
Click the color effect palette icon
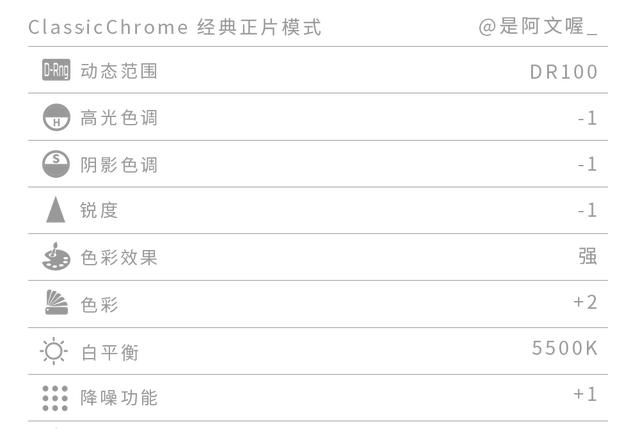[x=56, y=257]
